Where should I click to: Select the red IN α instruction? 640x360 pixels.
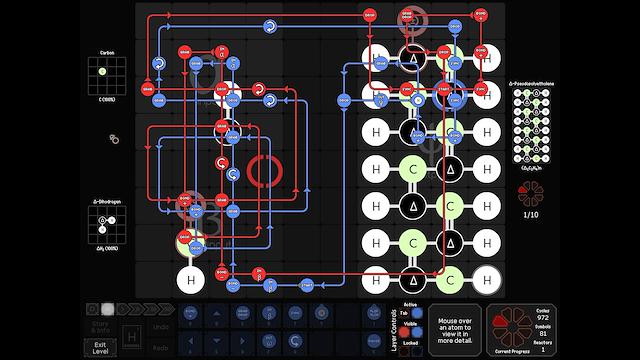click(x=222, y=52)
